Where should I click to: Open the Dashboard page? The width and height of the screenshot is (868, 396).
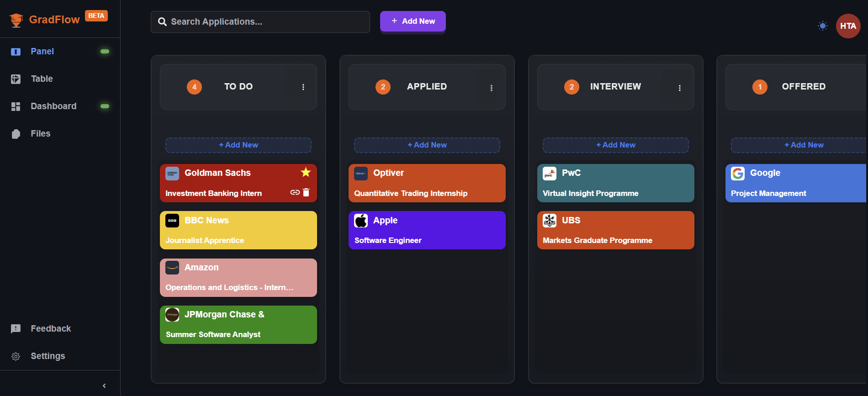pyautogui.click(x=53, y=106)
